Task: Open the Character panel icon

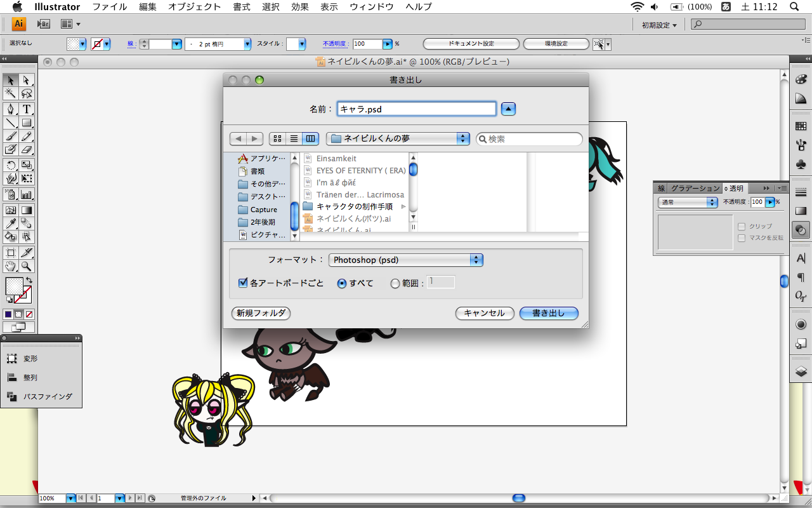Action: tap(801, 258)
